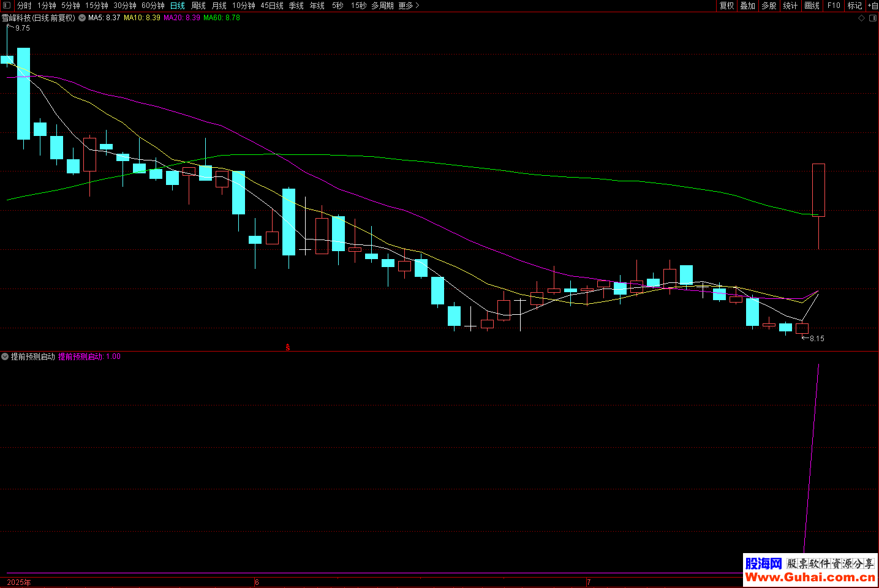Select the 5秒 period
This screenshot has width=879, height=588.
338,6
